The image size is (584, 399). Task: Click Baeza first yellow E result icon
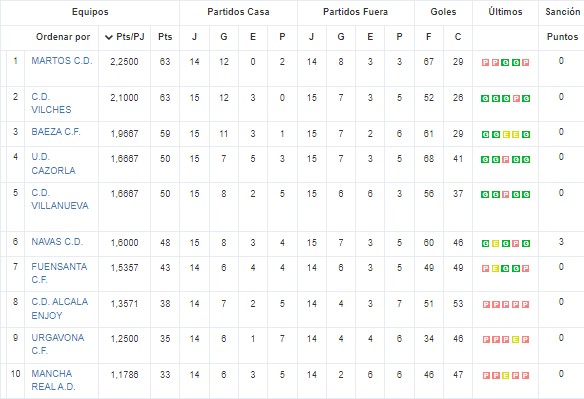506,134
